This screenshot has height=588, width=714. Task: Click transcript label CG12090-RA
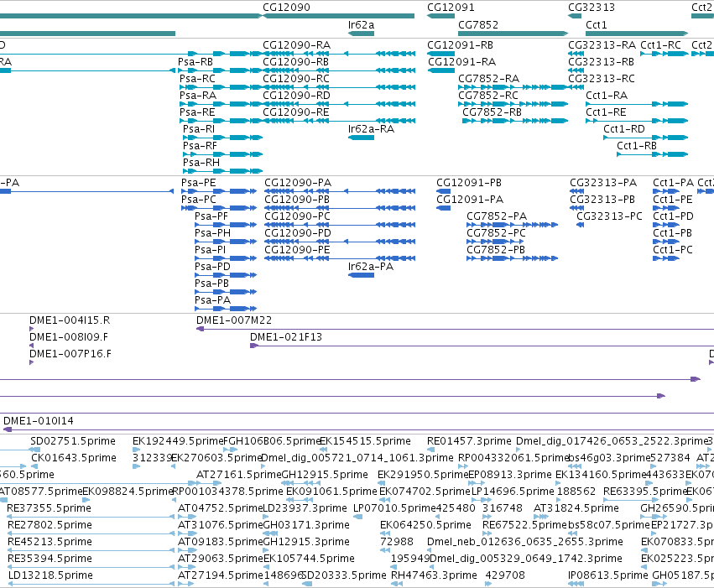(296, 45)
